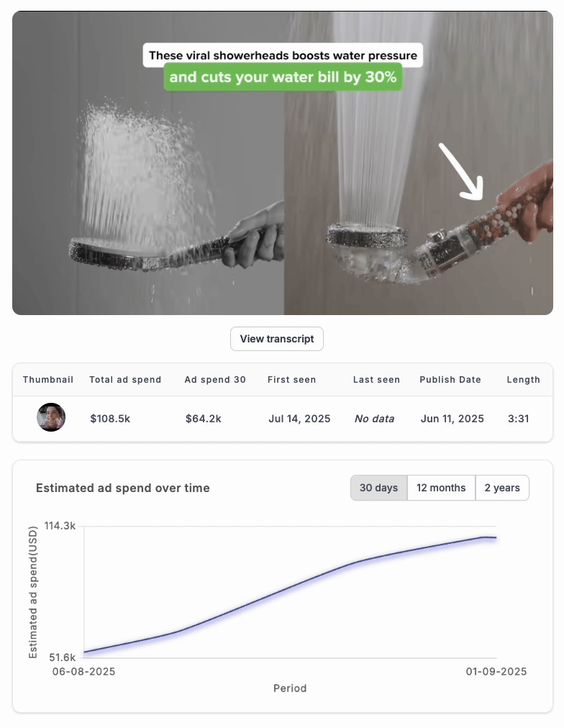The height and width of the screenshot is (728, 564).
Task: Click the Jun 11, 2025 publish date
Action: [452, 419]
